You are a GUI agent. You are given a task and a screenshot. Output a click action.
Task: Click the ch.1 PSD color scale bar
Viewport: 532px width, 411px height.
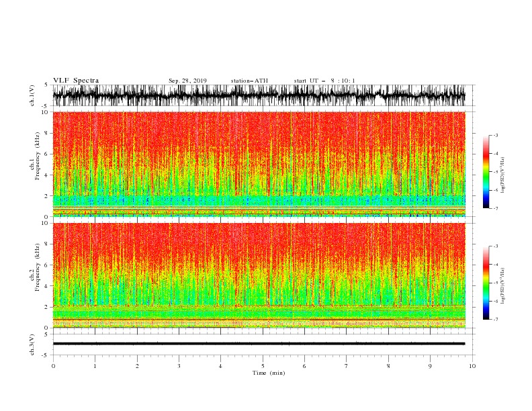[x=486, y=172]
